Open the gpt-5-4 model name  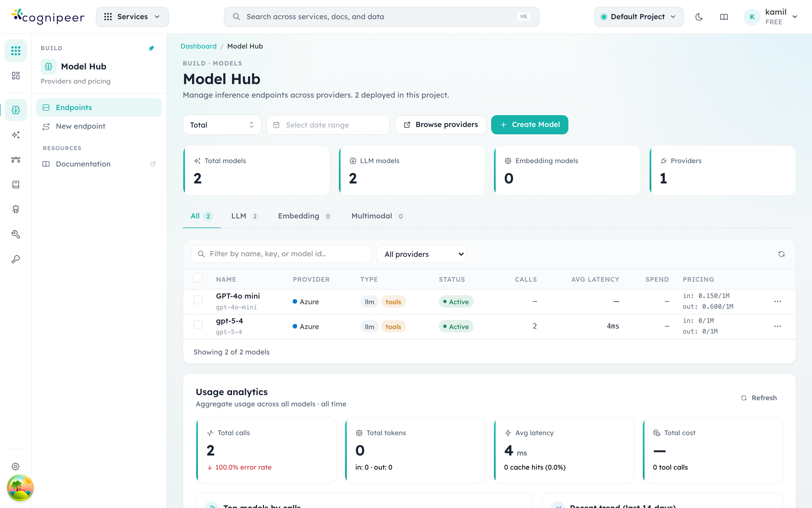point(230,321)
